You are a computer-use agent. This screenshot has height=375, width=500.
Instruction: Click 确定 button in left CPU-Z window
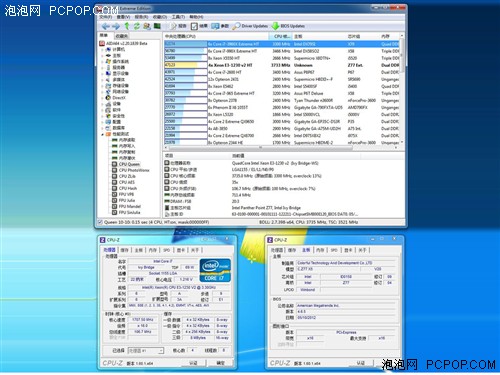[221, 363]
